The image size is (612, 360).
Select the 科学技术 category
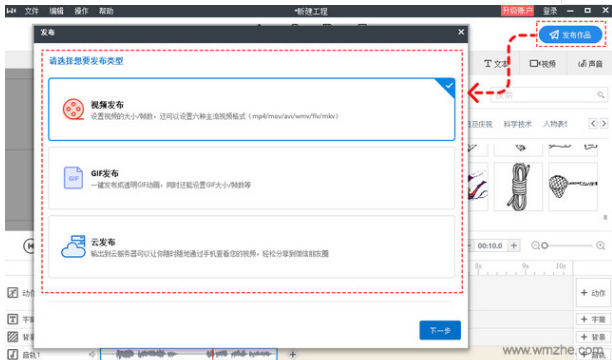tap(518, 124)
